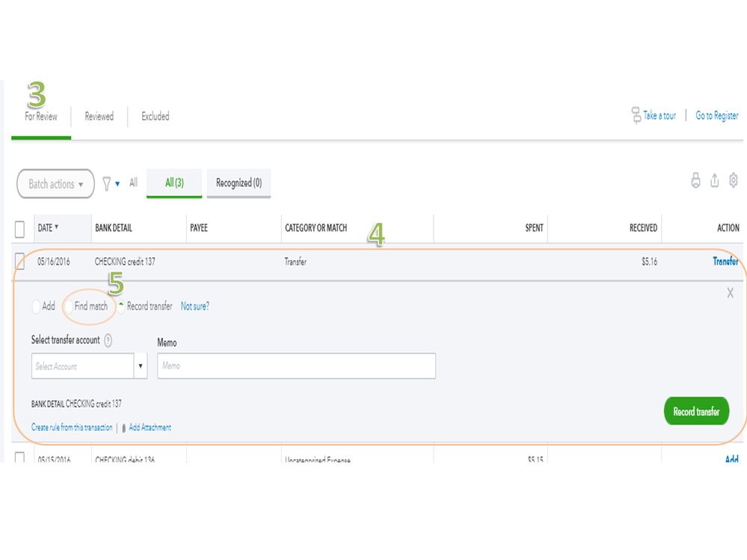Switch to the Reviewed tab
The width and height of the screenshot is (747, 560).
click(99, 116)
